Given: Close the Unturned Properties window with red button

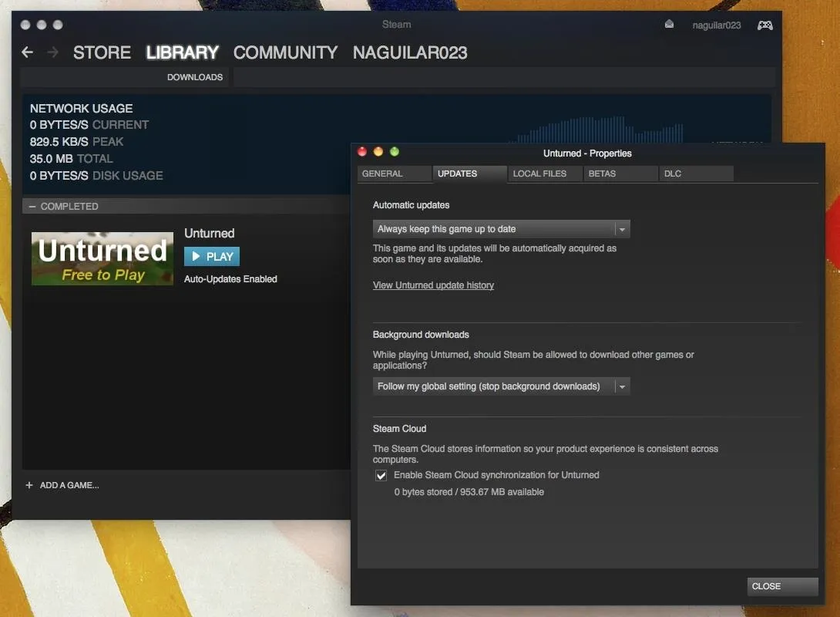Looking at the screenshot, I should pos(362,152).
